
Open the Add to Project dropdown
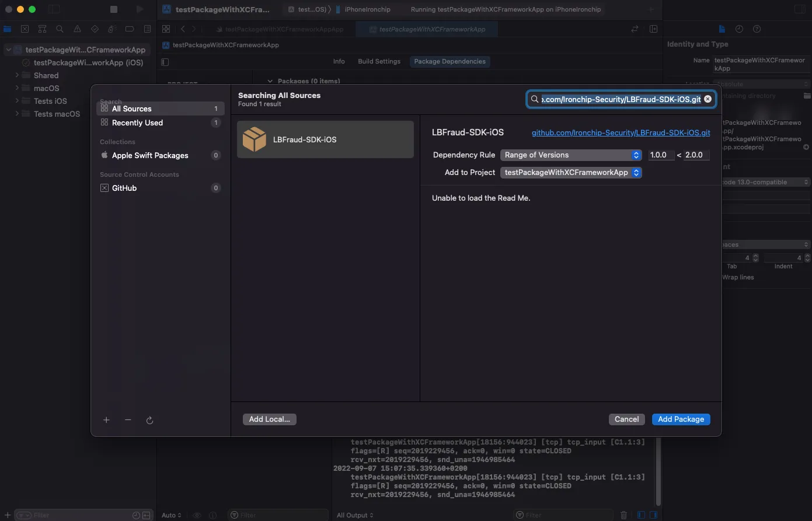(x=571, y=172)
